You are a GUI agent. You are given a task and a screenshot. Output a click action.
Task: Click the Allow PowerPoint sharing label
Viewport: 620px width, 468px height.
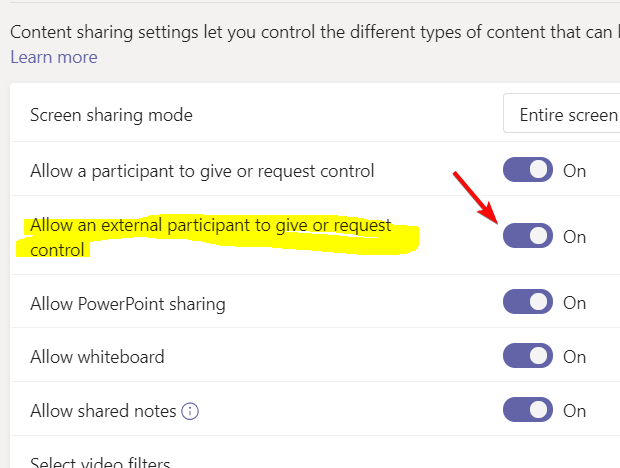tap(128, 303)
